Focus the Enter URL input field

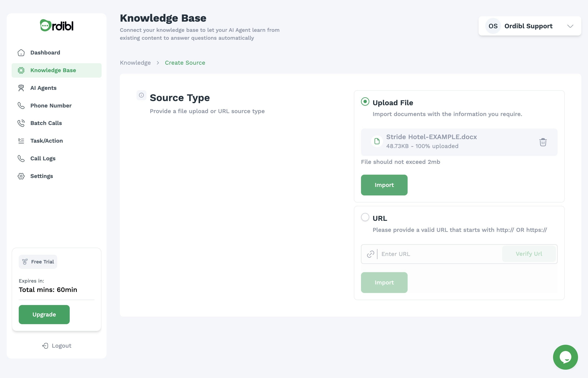click(440, 254)
